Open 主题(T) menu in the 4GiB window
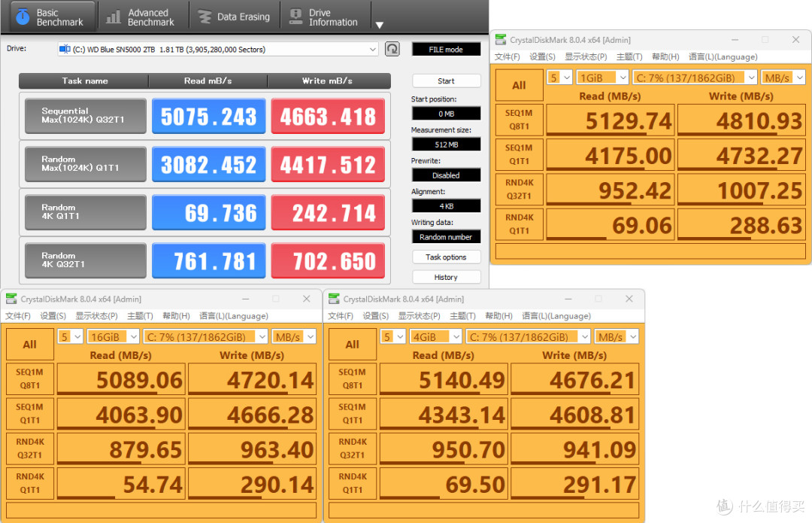Screen dimensions: 812x523 coord(461,316)
